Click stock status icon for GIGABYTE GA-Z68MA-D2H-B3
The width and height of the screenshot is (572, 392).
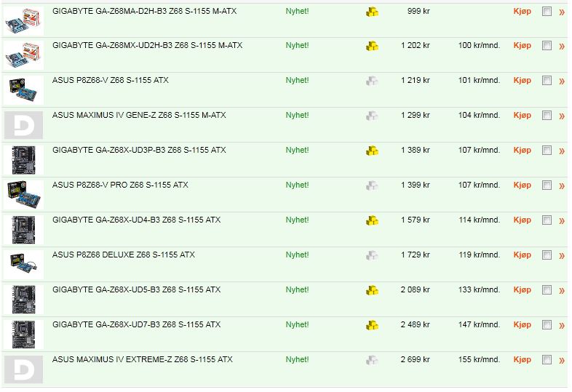tap(372, 12)
